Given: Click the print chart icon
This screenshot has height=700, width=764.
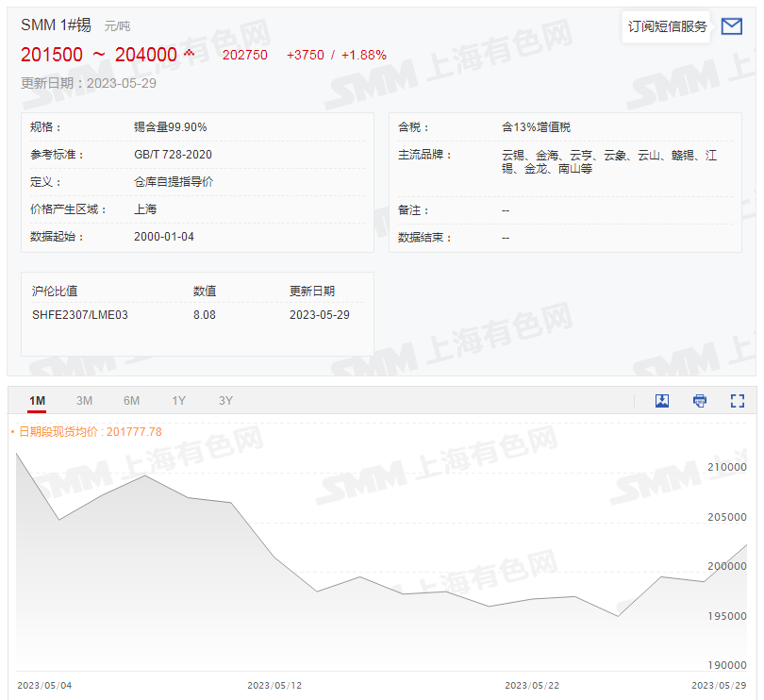Looking at the screenshot, I should coord(700,401).
